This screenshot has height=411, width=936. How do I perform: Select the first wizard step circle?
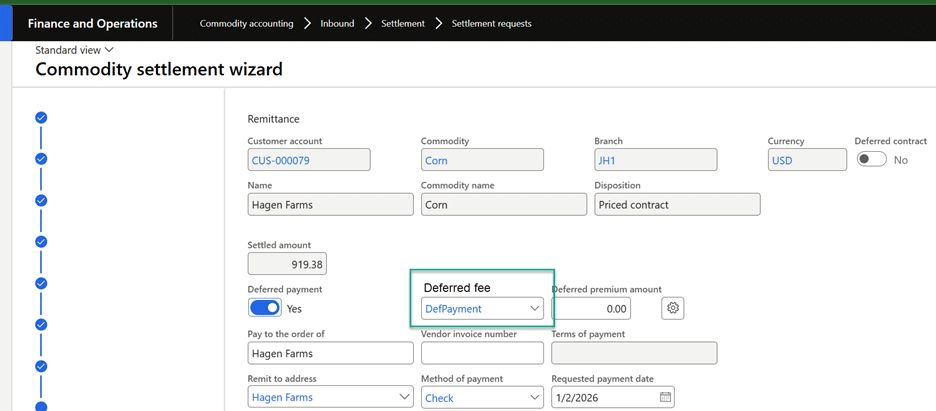tap(41, 117)
